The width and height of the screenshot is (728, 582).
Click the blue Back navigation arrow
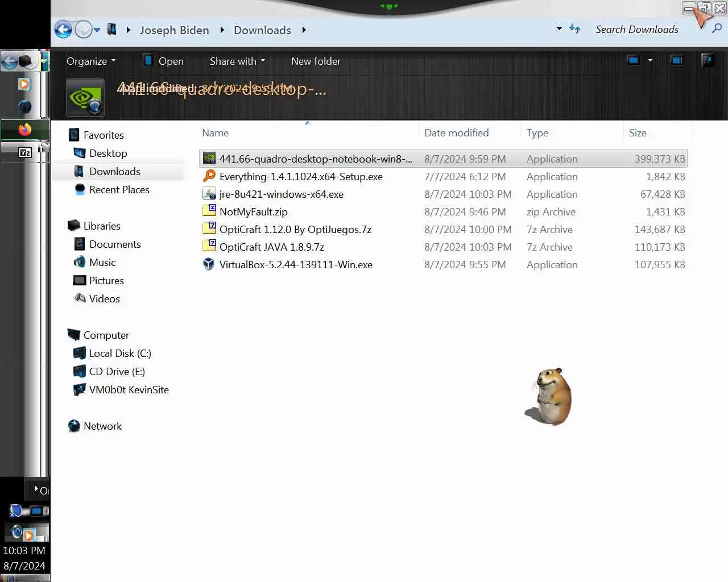pos(63,30)
